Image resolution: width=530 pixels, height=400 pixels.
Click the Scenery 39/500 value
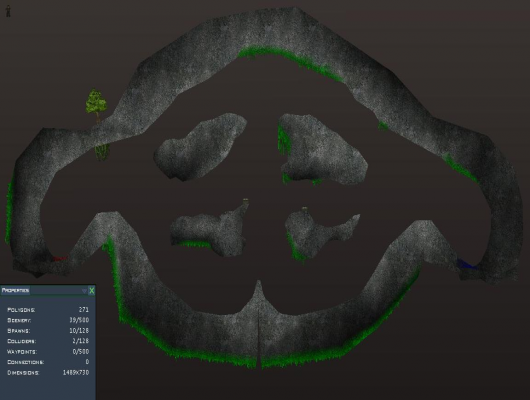79,320
